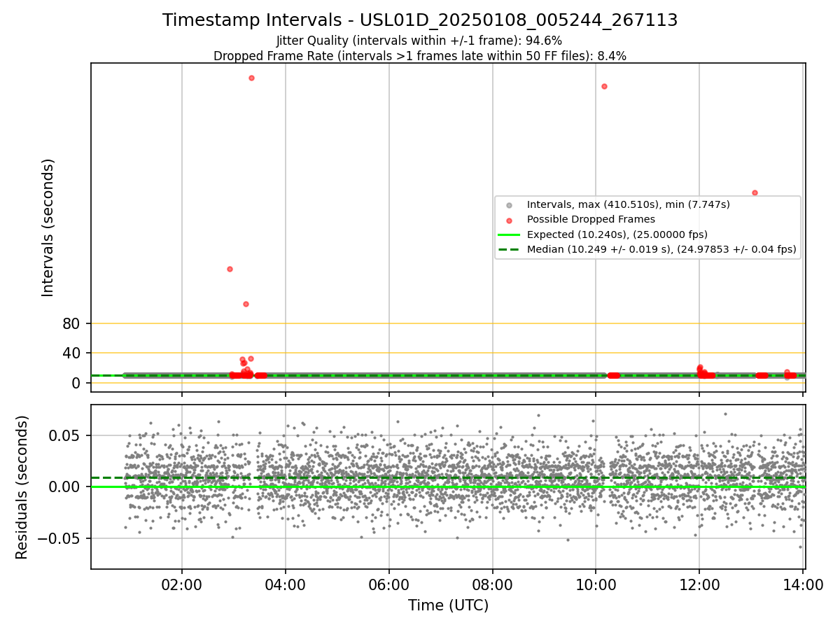Click the '02:00' time tick label
The width and height of the screenshot is (840, 630).
182,584
